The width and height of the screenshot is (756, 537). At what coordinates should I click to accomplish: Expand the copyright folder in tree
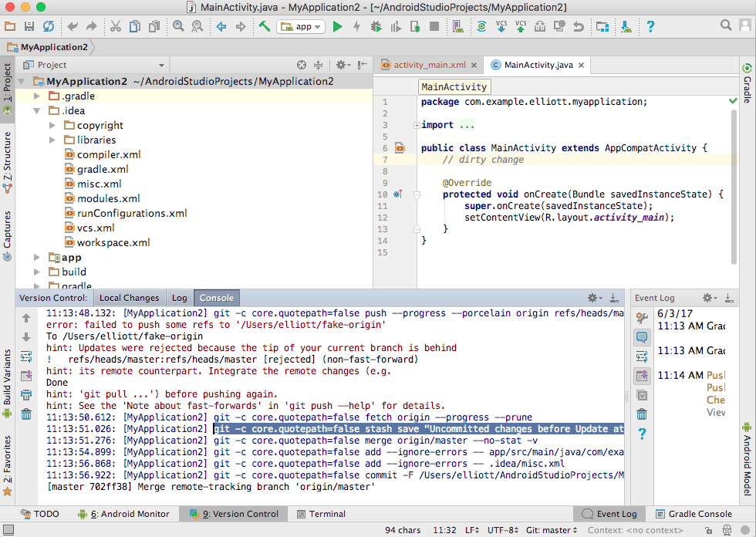tap(52, 126)
